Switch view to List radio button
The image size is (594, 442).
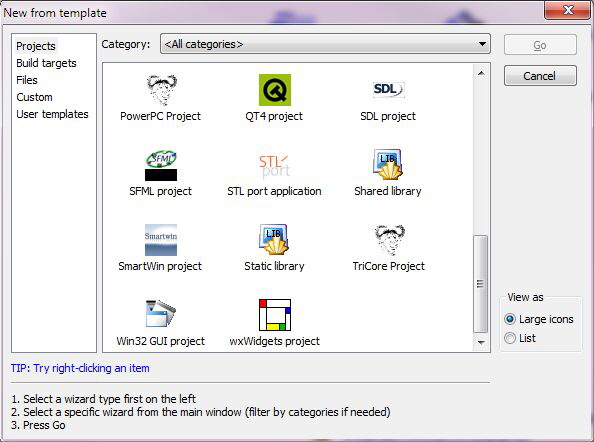[x=510, y=338]
